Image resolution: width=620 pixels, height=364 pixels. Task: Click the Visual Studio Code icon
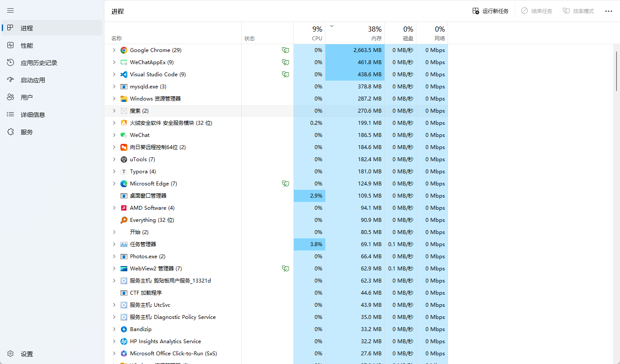(x=124, y=75)
